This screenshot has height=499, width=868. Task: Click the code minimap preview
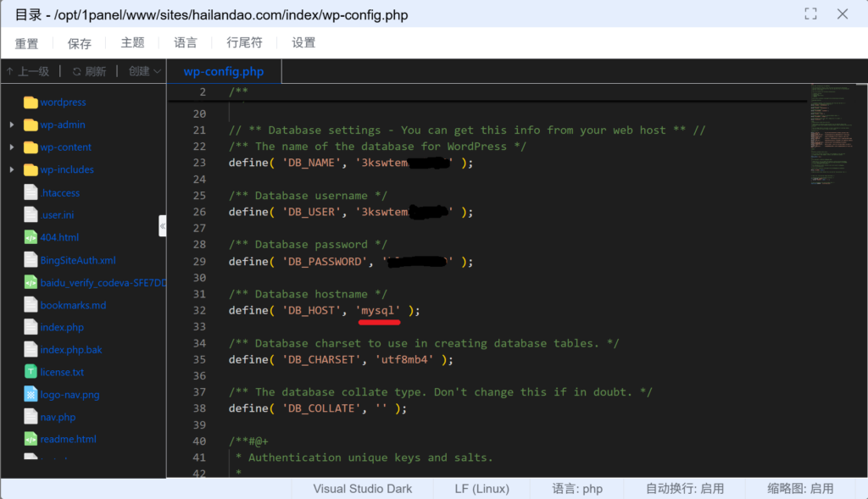point(834,136)
